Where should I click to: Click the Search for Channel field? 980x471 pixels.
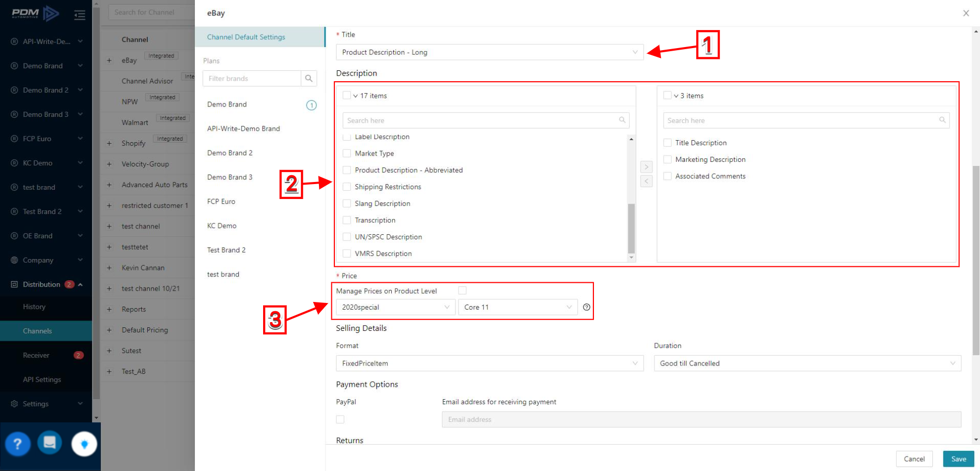coord(151,12)
